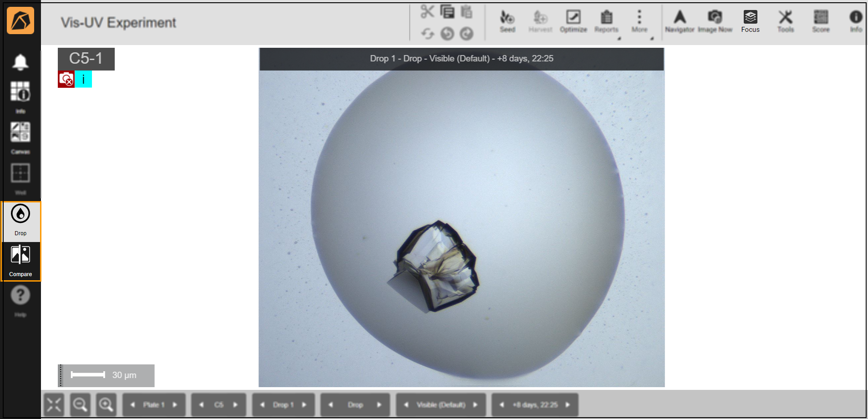The height and width of the screenshot is (419, 868).
Task: Toggle the cyan info marker on C5-1
Action: pyautogui.click(x=83, y=79)
